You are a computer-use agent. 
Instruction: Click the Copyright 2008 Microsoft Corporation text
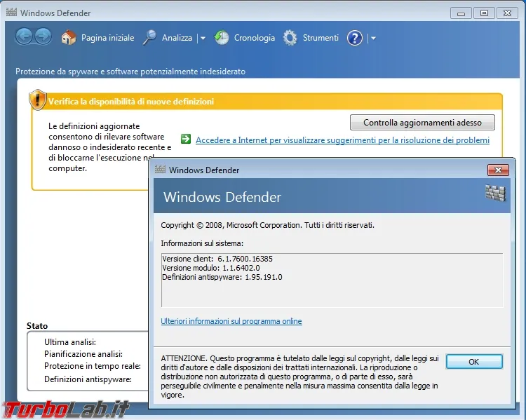click(x=267, y=225)
